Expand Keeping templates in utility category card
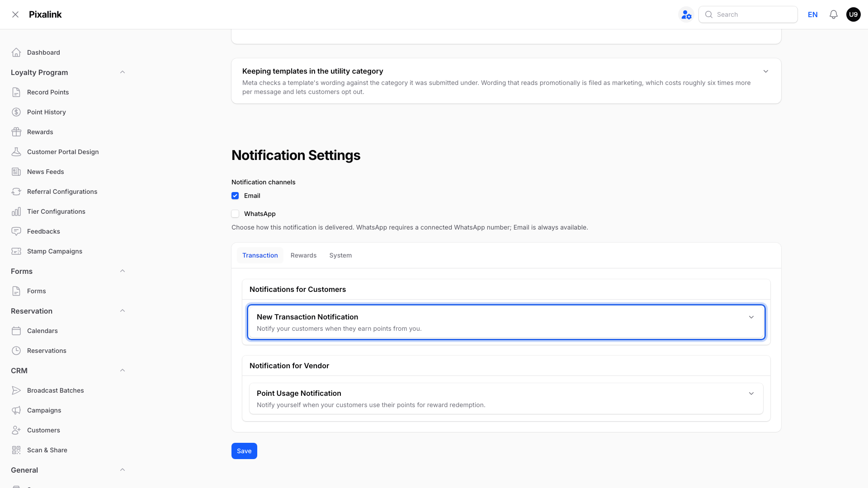868x488 pixels. coord(506,81)
